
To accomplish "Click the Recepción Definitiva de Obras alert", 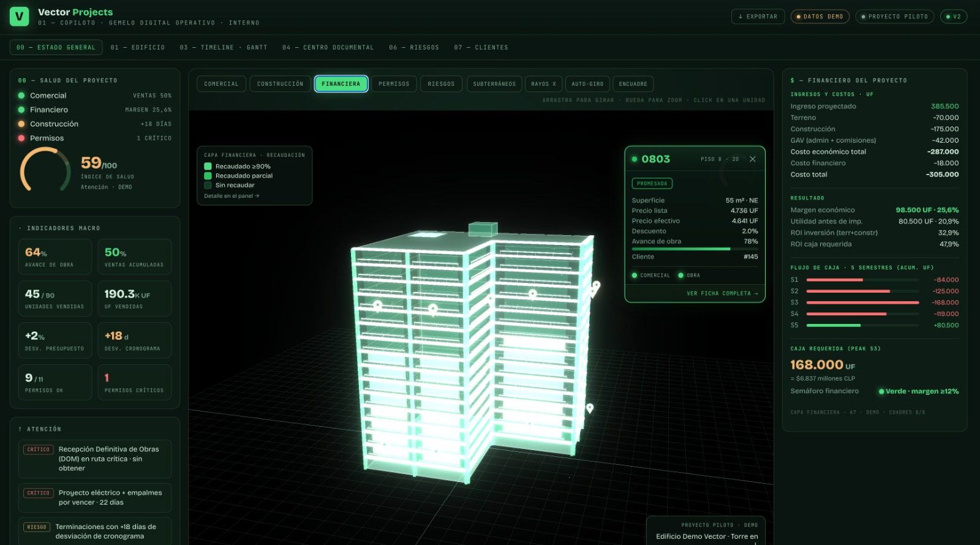I will (95, 459).
